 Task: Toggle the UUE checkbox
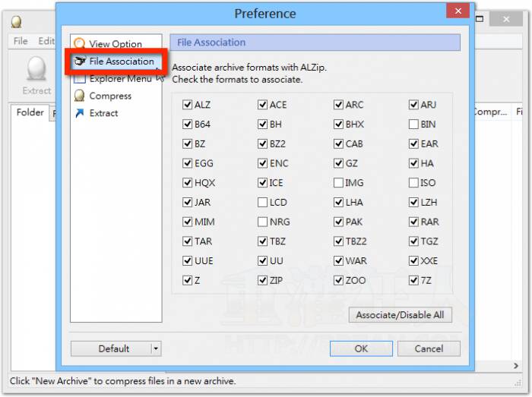click(187, 261)
